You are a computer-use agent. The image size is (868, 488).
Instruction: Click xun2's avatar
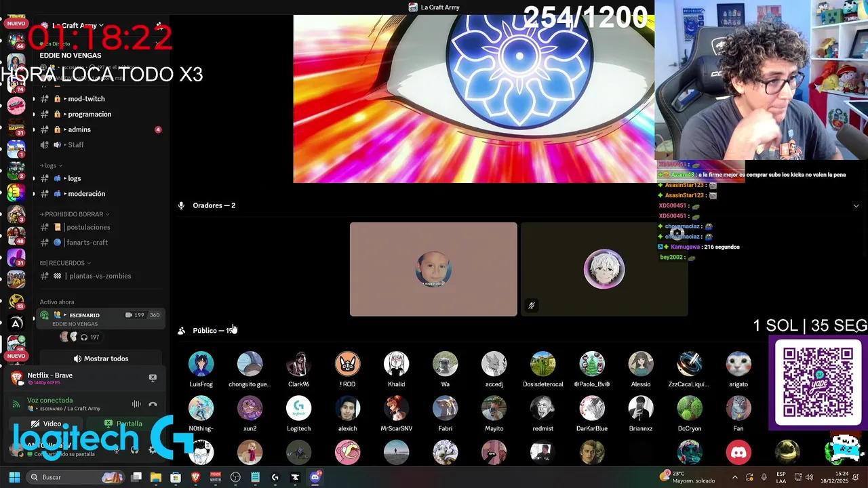coord(250,409)
